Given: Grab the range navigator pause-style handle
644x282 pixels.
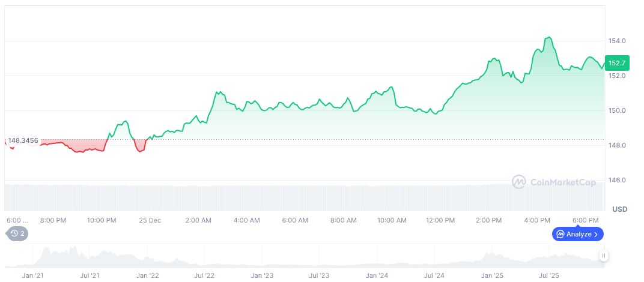Looking at the screenshot, I should point(603,256).
